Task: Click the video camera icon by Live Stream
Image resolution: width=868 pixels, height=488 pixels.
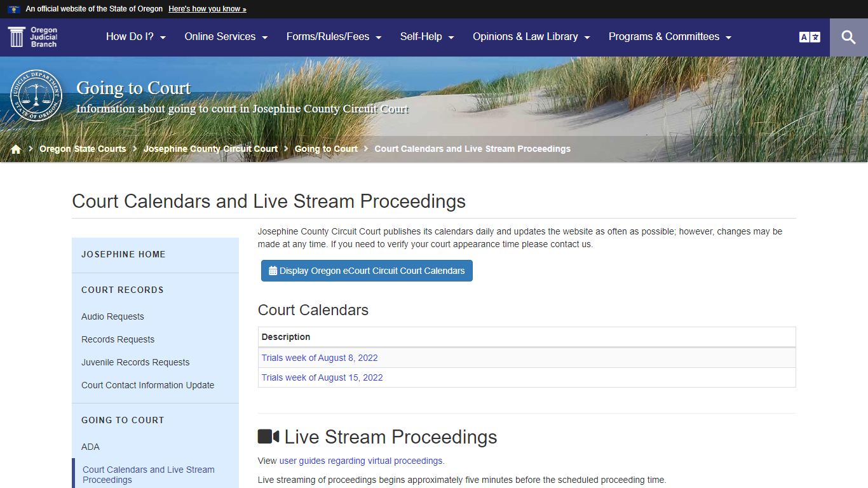Action: pyautogui.click(x=269, y=437)
